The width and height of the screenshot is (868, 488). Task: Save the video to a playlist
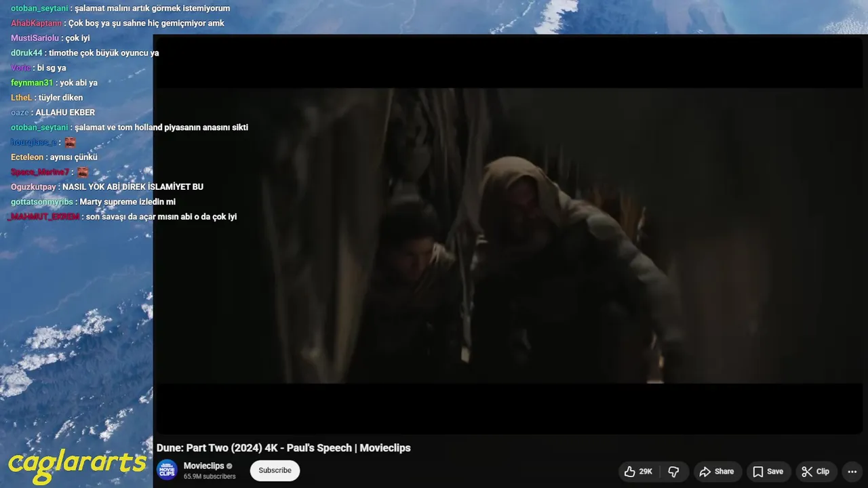click(768, 472)
